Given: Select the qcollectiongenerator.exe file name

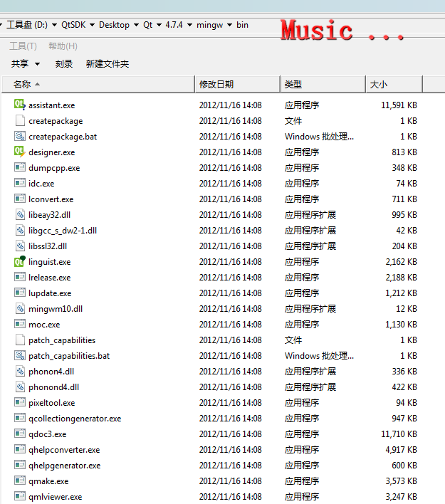Looking at the screenshot, I should point(75,419).
